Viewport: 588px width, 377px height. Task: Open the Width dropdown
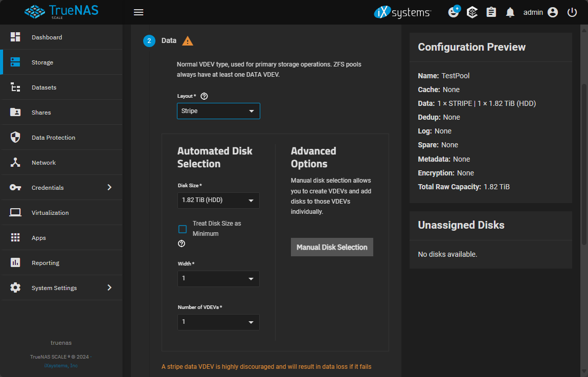point(218,279)
